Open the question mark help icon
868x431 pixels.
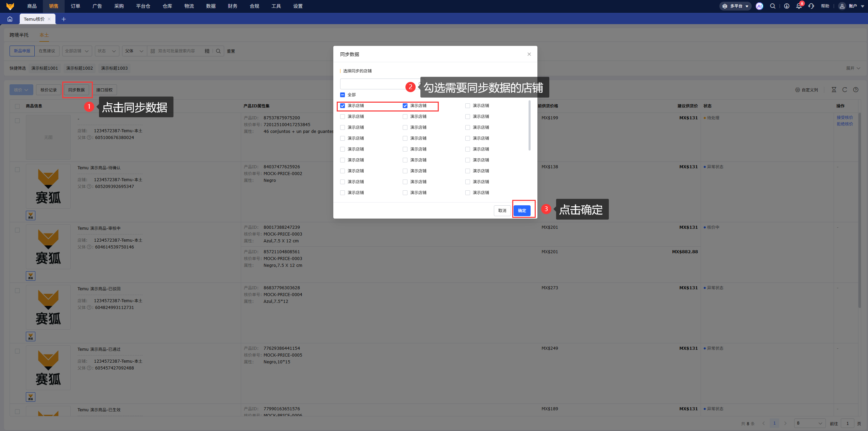[856, 90]
